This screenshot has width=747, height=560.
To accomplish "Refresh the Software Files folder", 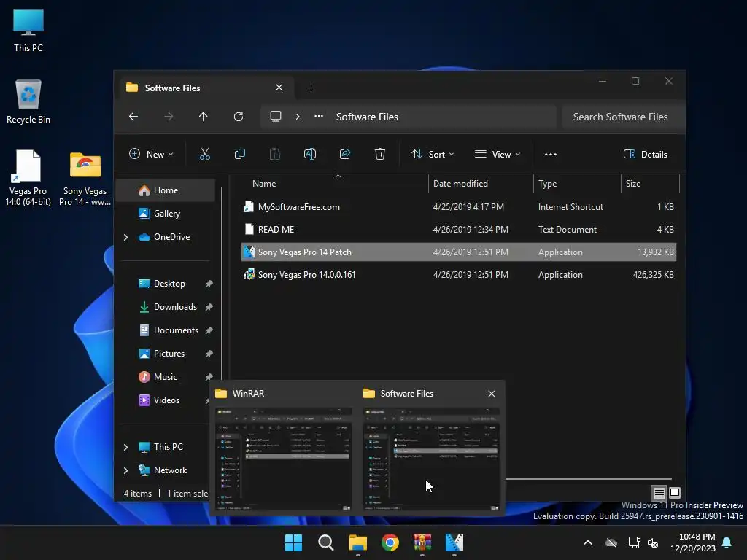I will click(x=239, y=117).
